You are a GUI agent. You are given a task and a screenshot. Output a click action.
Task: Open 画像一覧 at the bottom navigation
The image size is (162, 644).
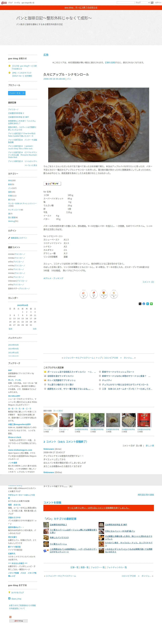point(85,567)
